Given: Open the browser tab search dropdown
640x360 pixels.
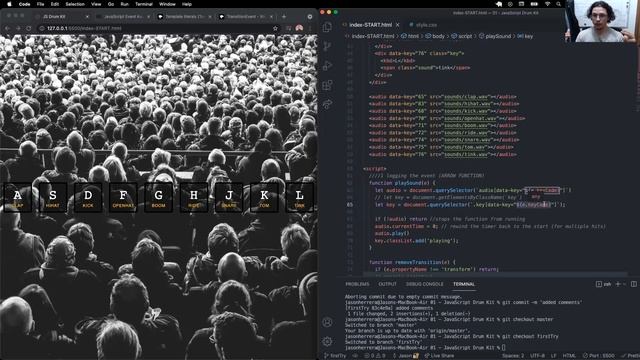Looking at the screenshot, I should [x=310, y=17].
